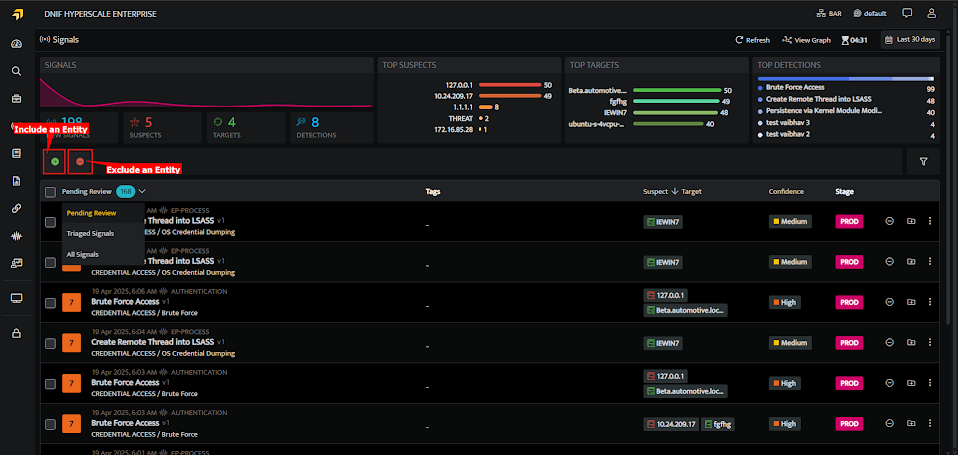Click 10.24.209.17 in Top Suspects list

click(x=454, y=96)
